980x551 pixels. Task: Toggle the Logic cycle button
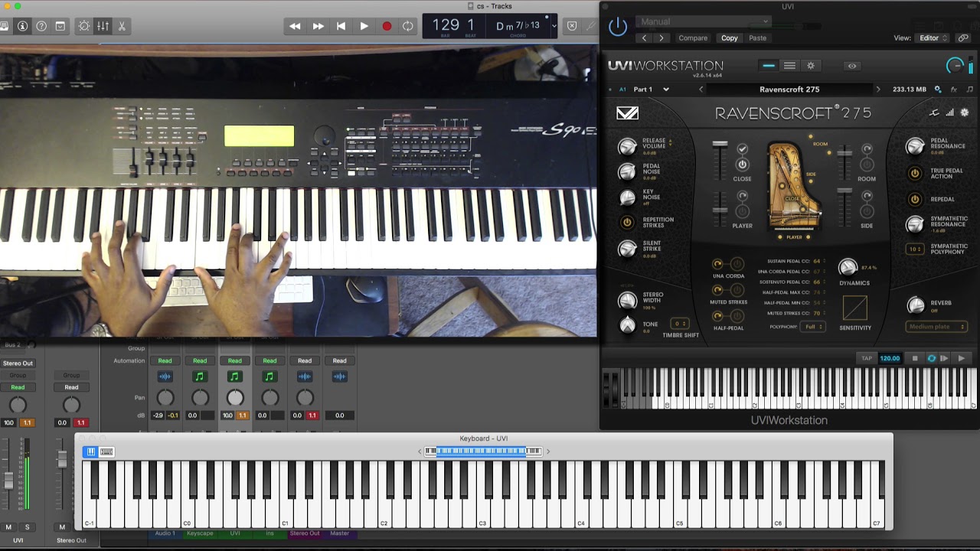click(408, 26)
